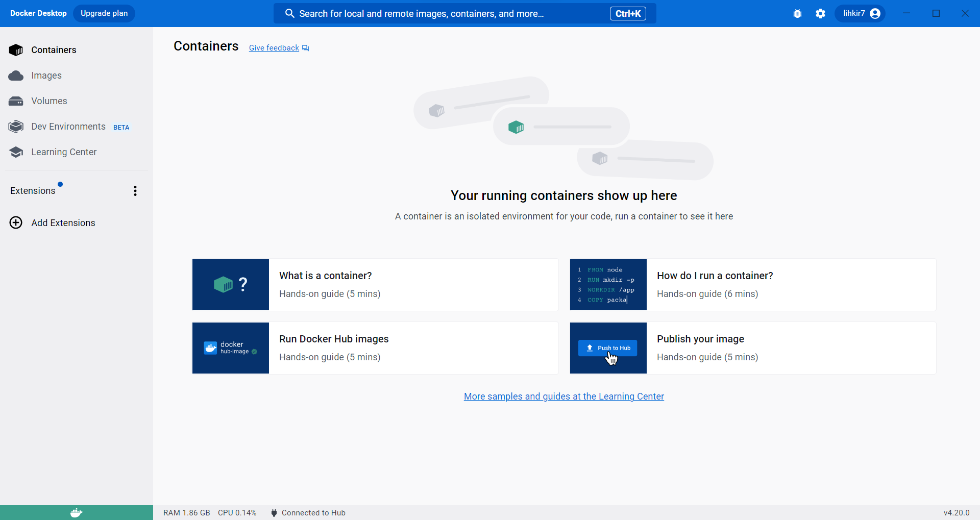Click the search bar input field
The height and width of the screenshot is (520, 980).
(x=464, y=13)
